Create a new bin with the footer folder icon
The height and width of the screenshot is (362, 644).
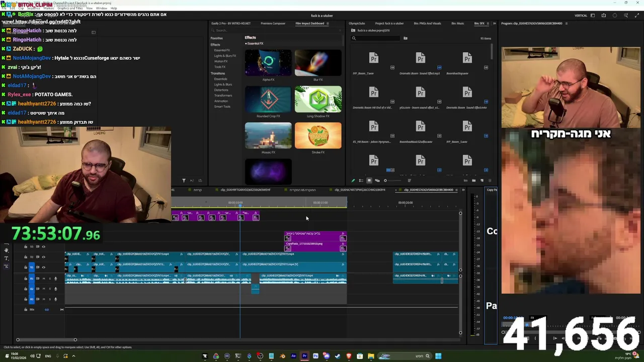tap(474, 180)
